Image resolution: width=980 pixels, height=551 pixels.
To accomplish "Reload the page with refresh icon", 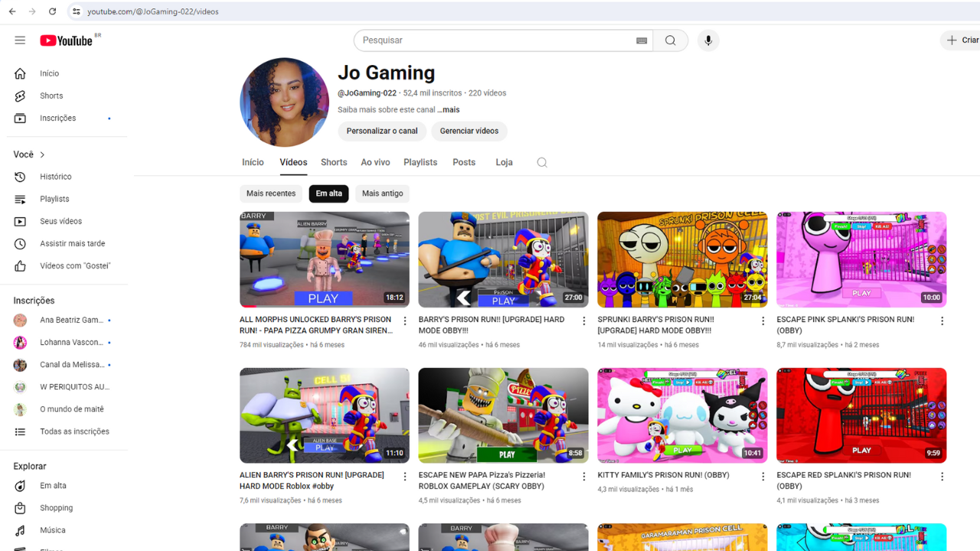I will tap(52, 11).
